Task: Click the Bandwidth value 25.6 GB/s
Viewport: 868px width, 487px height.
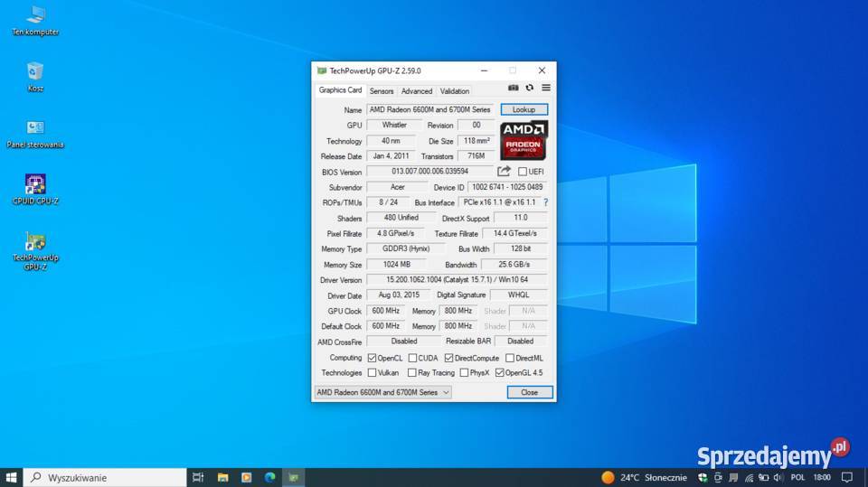Action: 514,265
